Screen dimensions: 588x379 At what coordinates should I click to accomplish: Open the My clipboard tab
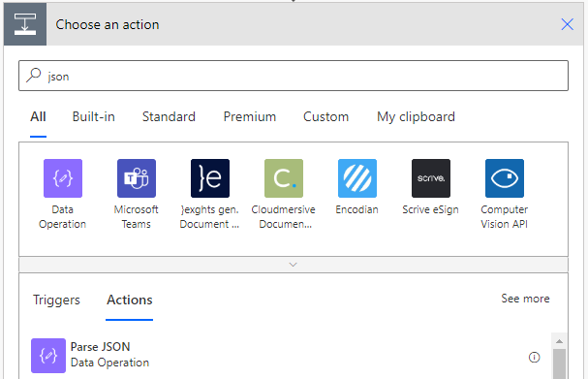416,117
